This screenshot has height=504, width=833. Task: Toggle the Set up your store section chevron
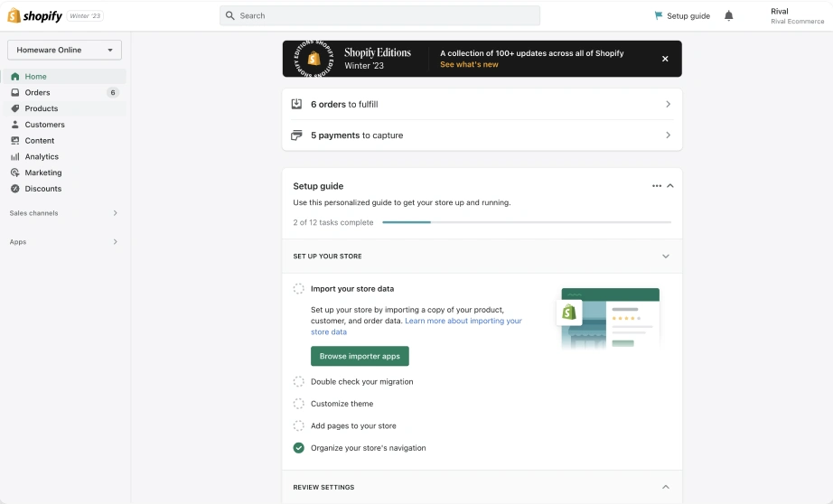666,257
